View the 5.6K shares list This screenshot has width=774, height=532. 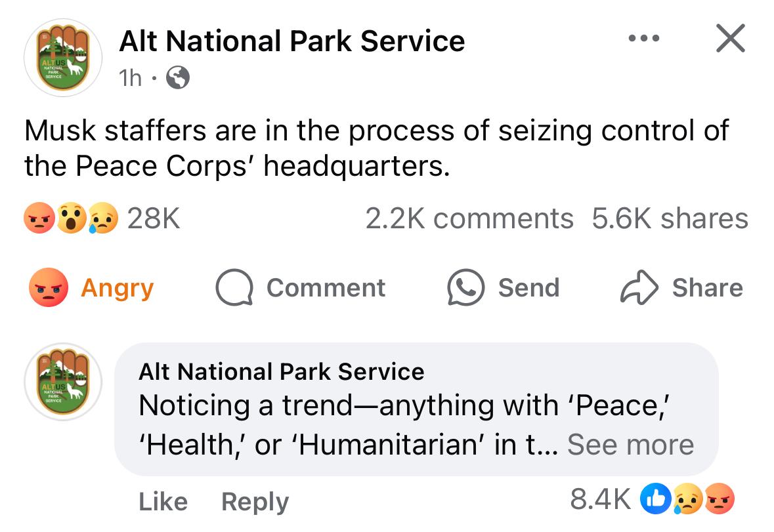[x=670, y=218]
